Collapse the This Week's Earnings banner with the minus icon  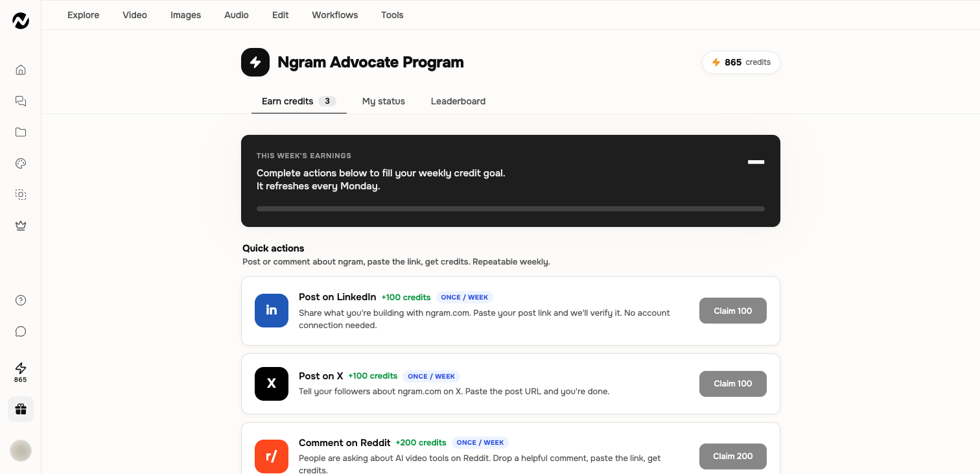tap(756, 161)
